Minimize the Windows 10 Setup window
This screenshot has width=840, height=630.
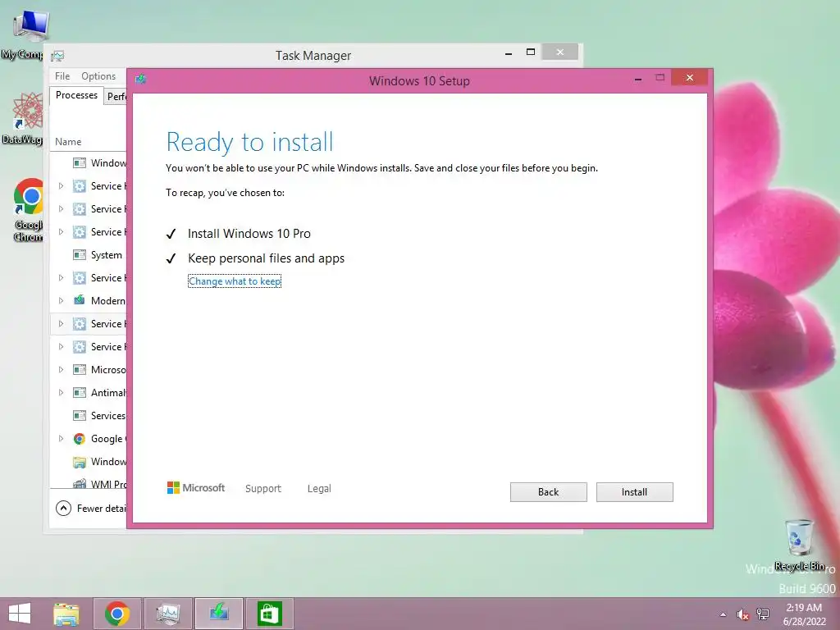click(638, 79)
